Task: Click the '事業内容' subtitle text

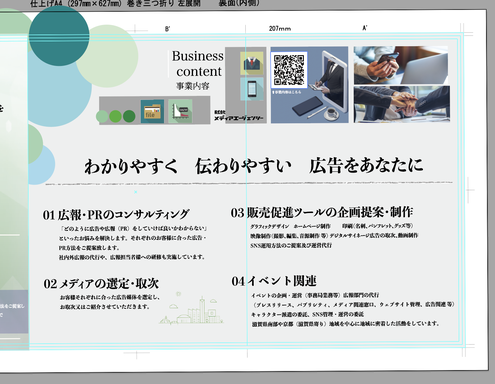Action: click(193, 86)
